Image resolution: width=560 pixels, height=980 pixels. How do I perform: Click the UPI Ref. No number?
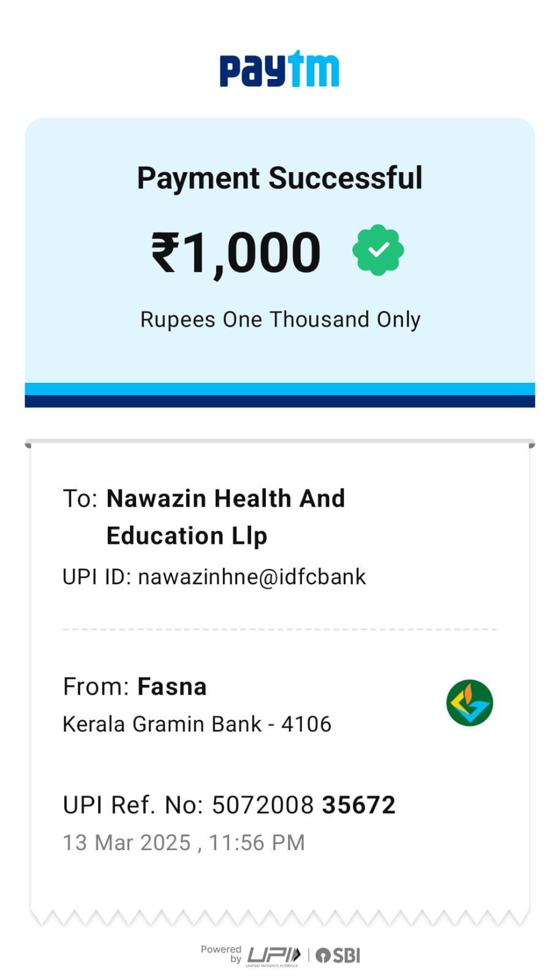[303, 805]
